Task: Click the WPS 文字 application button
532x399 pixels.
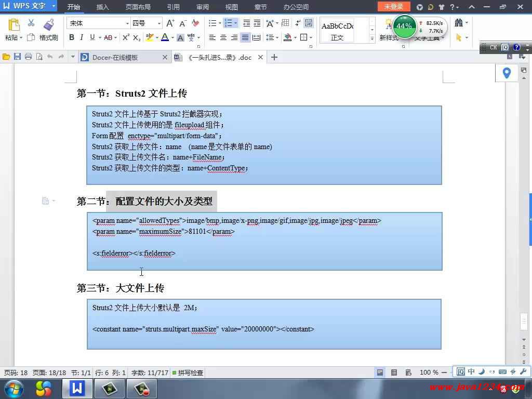Action: pos(29,6)
